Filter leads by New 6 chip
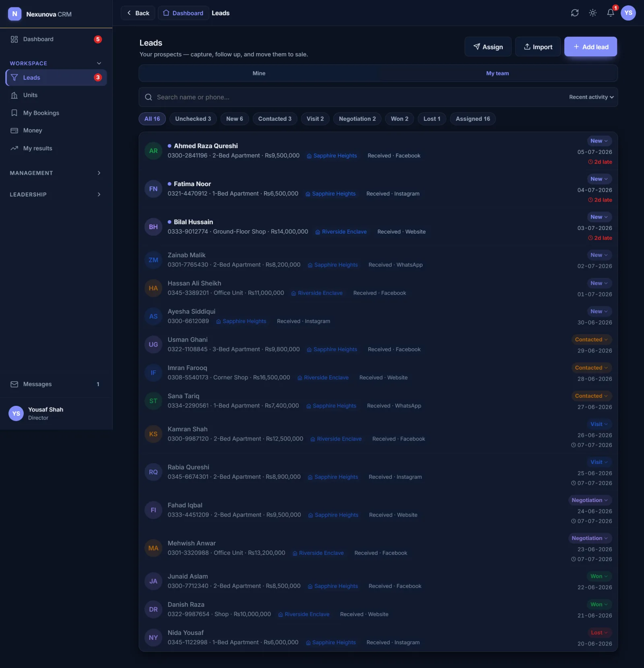644x668 pixels. tap(235, 119)
